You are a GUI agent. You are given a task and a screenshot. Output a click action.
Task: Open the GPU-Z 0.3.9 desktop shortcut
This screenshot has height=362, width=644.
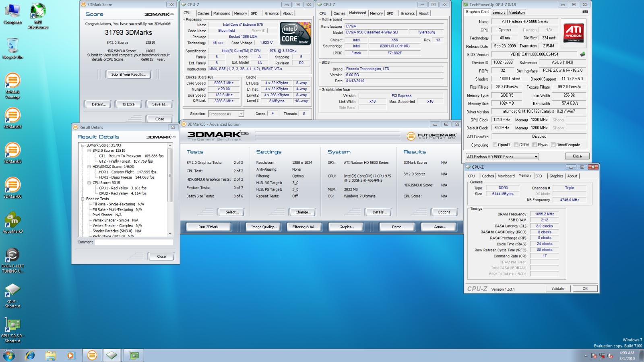[12, 330]
